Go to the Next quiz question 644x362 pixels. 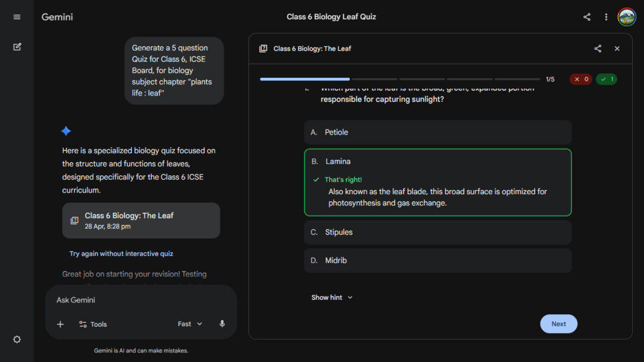559,324
